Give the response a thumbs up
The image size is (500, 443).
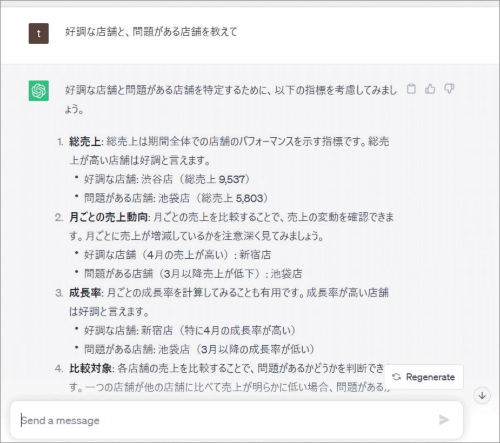coord(430,89)
